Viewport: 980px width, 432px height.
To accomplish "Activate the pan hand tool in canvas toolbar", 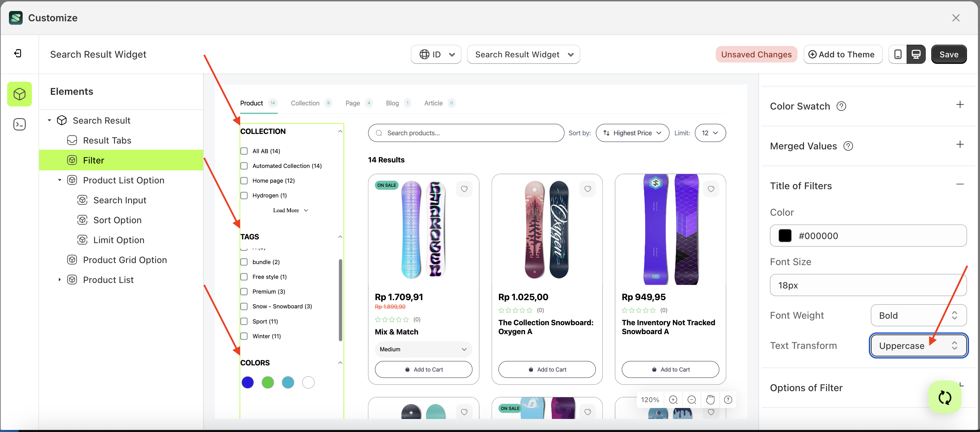I will 710,400.
